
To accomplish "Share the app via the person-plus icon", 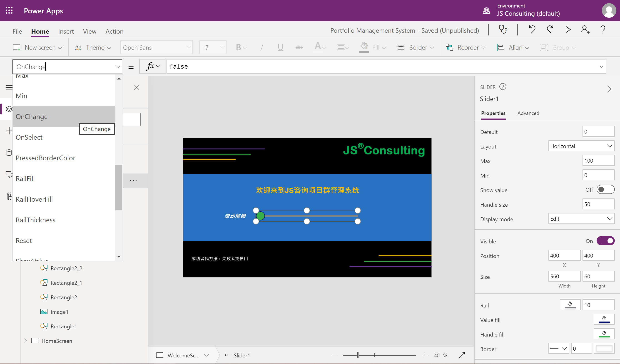I will point(585,30).
